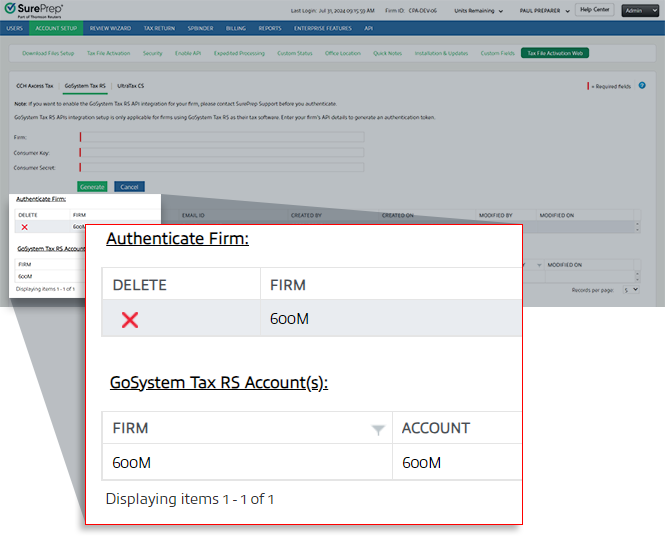Open Installation & Updates tab
The width and height of the screenshot is (665, 542).
tap(441, 53)
